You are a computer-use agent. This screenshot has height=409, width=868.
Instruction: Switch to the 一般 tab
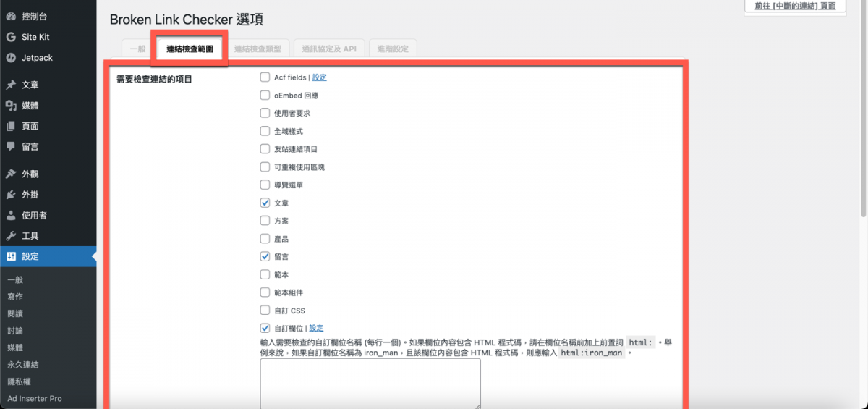coord(137,49)
